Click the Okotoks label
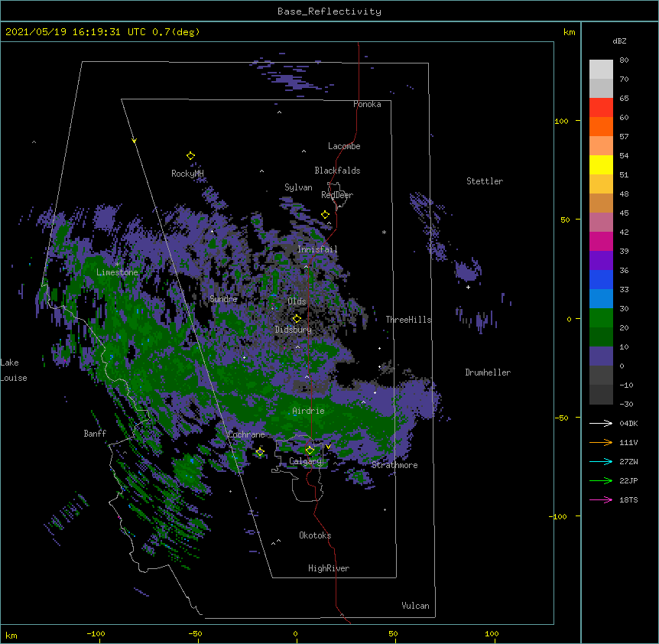Viewport: 659px width, 644px height. (315, 535)
